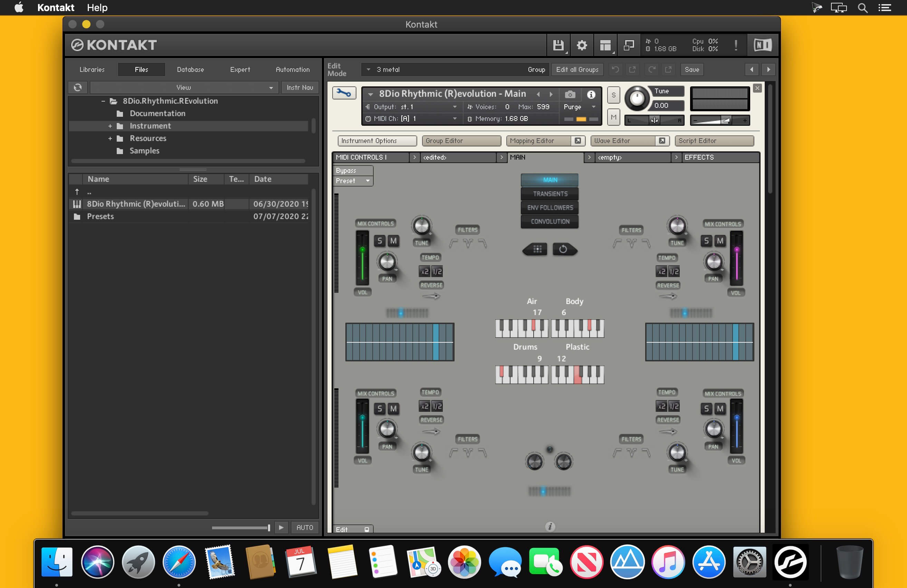The width and height of the screenshot is (907, 588).
Task: Open the workspace layout panel icon
Action: (x=605, y=45)
